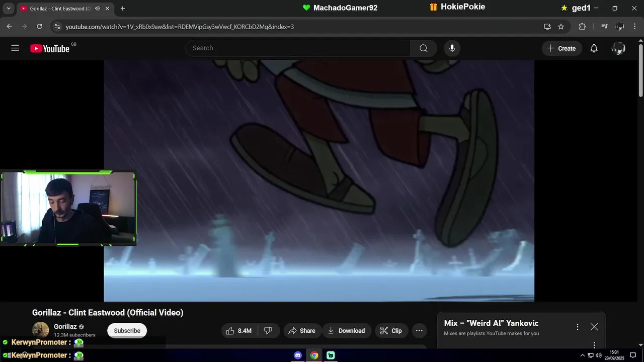Screen dimensions: 644x362
Task: Open a new browser tab
Action: [x=123, y=9]
